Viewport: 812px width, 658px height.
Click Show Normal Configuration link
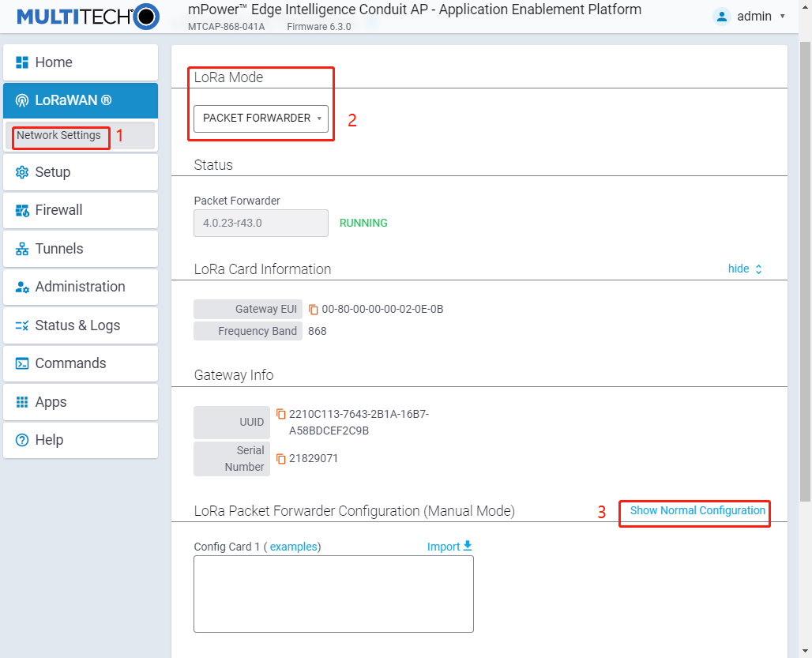click(x=697, y=510)
